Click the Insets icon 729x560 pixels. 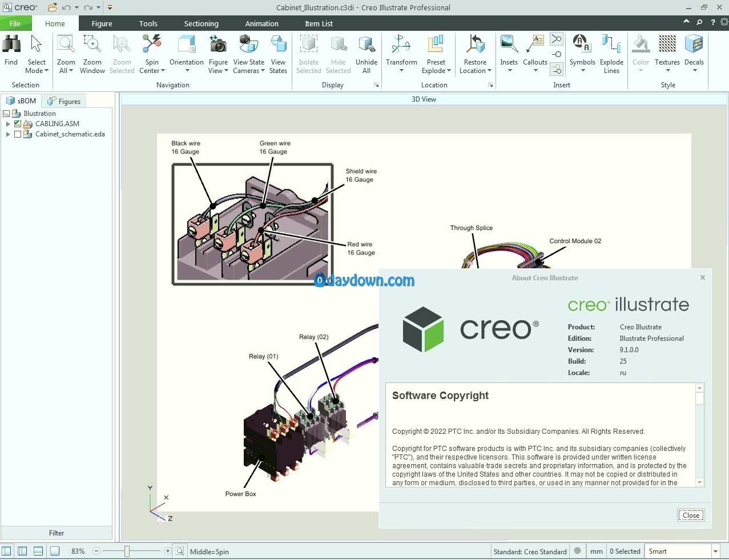(509, 44)
